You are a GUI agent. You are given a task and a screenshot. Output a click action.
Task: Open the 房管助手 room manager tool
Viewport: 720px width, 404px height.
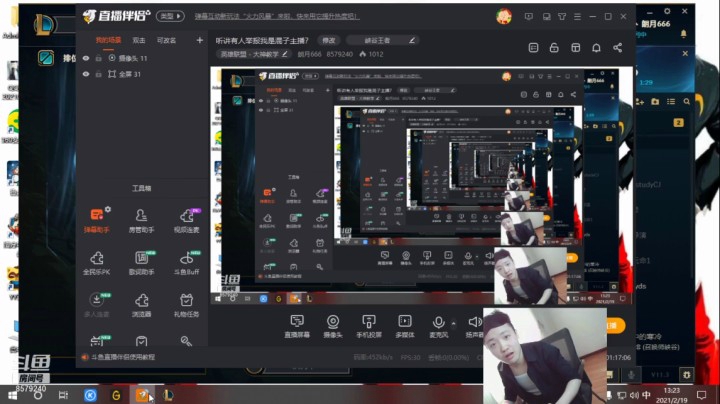141,220
